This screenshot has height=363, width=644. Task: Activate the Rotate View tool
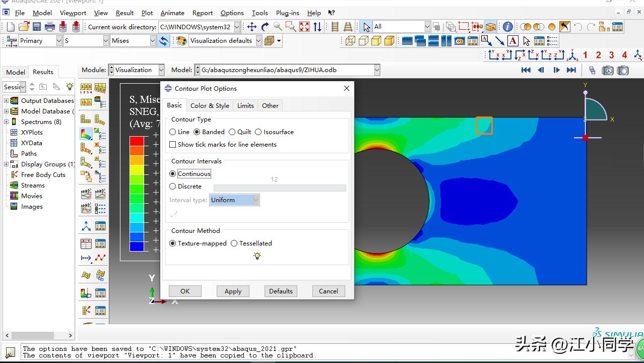coord(265,27)
